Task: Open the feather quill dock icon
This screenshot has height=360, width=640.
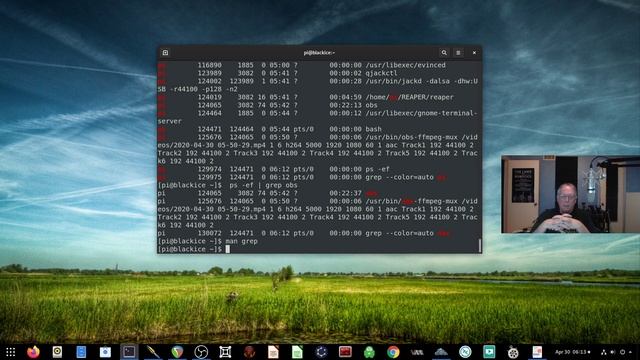Action: 153,352
